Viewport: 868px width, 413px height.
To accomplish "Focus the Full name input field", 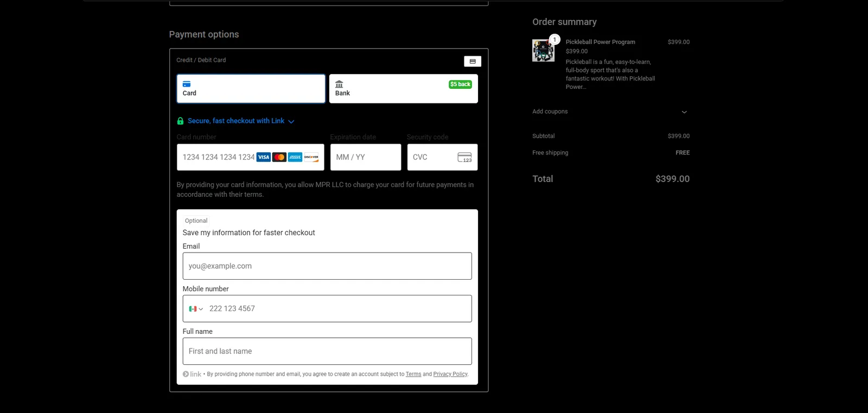I will coord(327,351).
